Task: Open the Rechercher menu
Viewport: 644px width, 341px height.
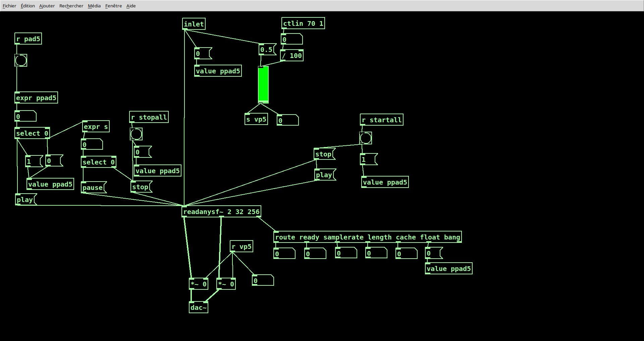Action: point(71,6)
